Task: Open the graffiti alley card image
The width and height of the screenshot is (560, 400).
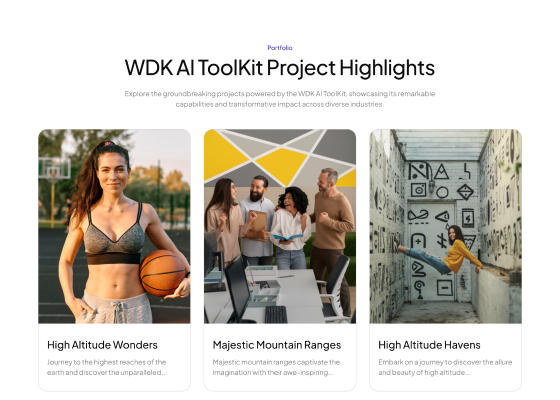Action: point(445,226)
